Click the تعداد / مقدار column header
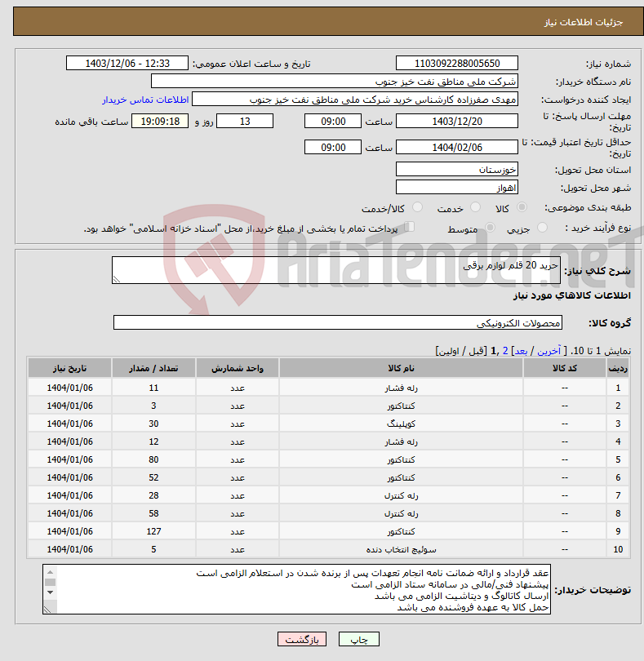The width and height of the screenshot is (644, 661). 153,368
